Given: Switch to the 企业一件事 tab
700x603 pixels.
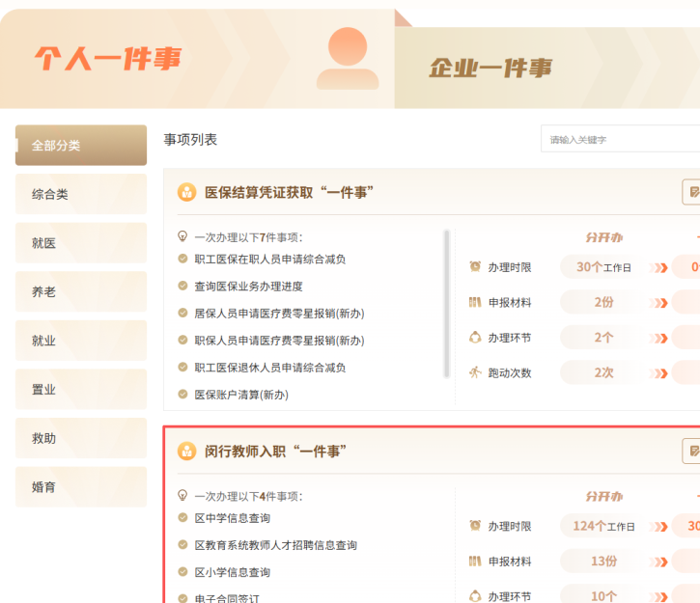Looking at the screenshot, I should pyautogui.click(x=490, y=68).
